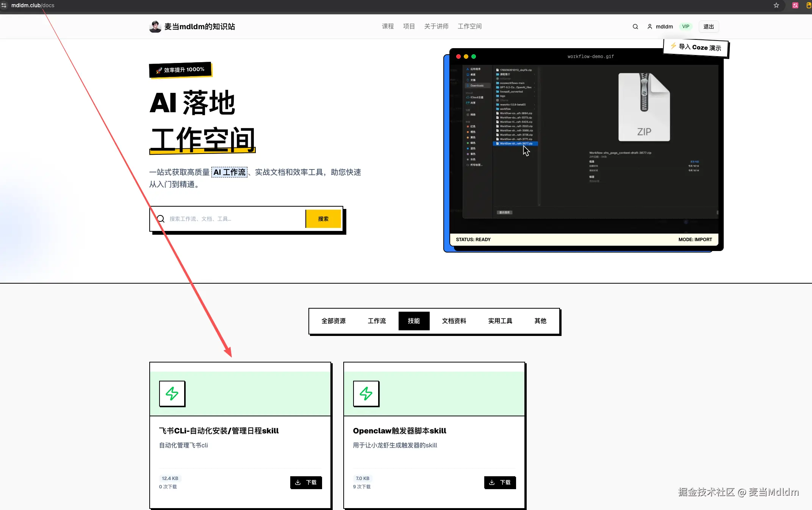Click the MODE: IMPORT text
The image size is (812, 510).
pos(695,240)
